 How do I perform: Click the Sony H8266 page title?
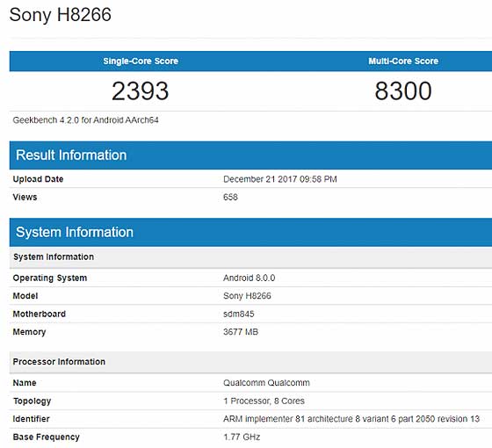pos(61,15)
